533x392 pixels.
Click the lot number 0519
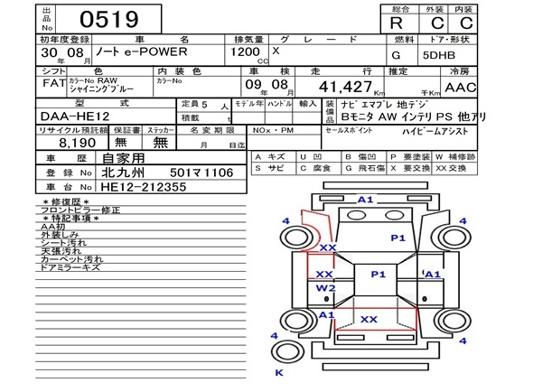109,19
